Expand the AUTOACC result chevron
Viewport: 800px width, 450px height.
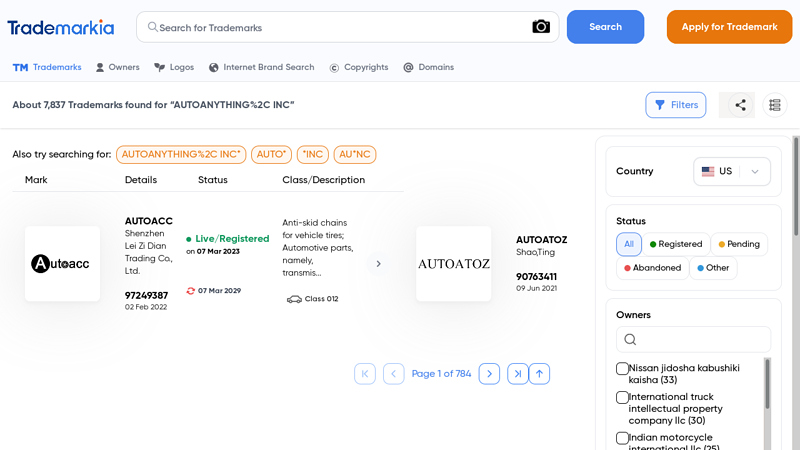coord(379,264)
